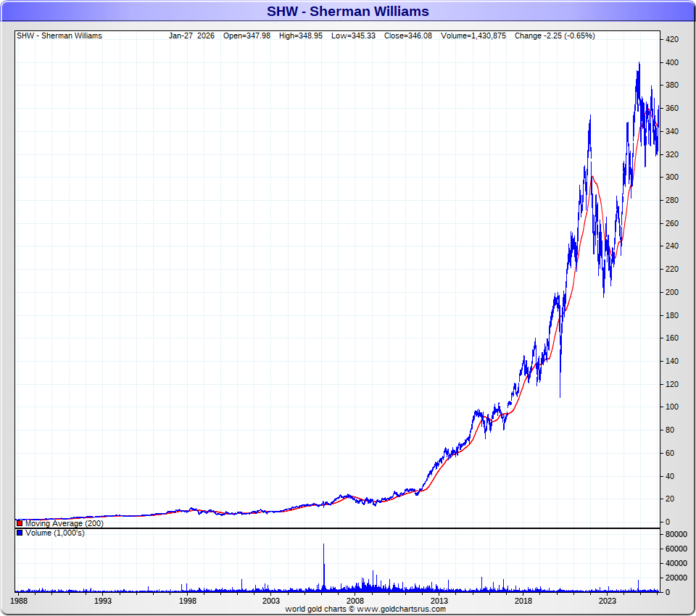Select the High=348.95 value in header

coord(301,36)
